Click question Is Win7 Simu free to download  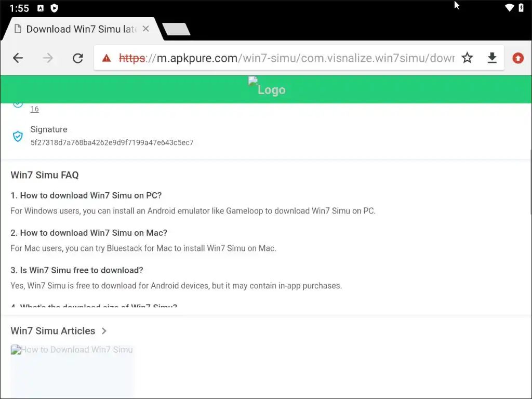point(77,270)
